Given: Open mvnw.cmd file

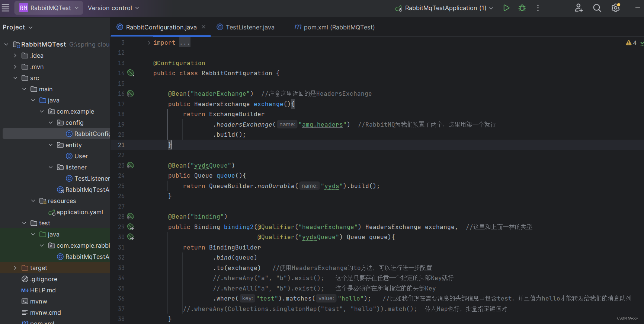Looking at the screenshot, I should (x=41, y=312).
